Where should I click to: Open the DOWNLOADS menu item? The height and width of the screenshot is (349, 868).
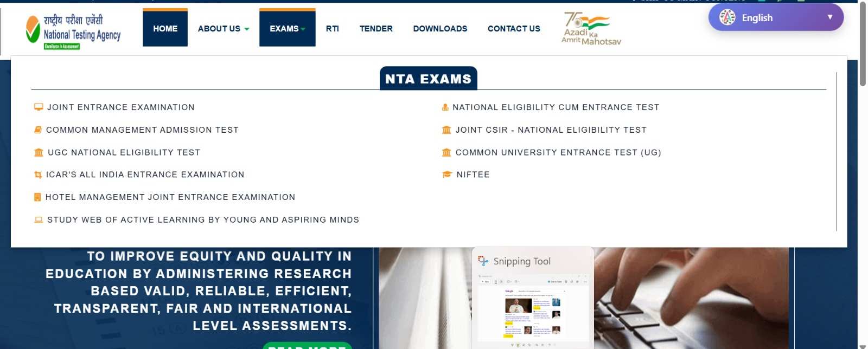440,29
